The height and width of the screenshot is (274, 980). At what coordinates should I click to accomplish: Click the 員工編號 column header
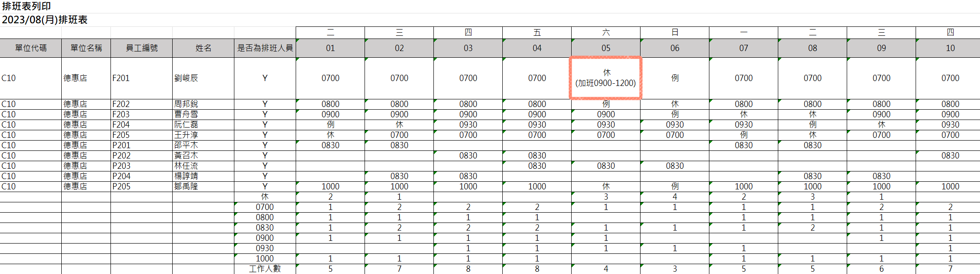click(141, 48)
